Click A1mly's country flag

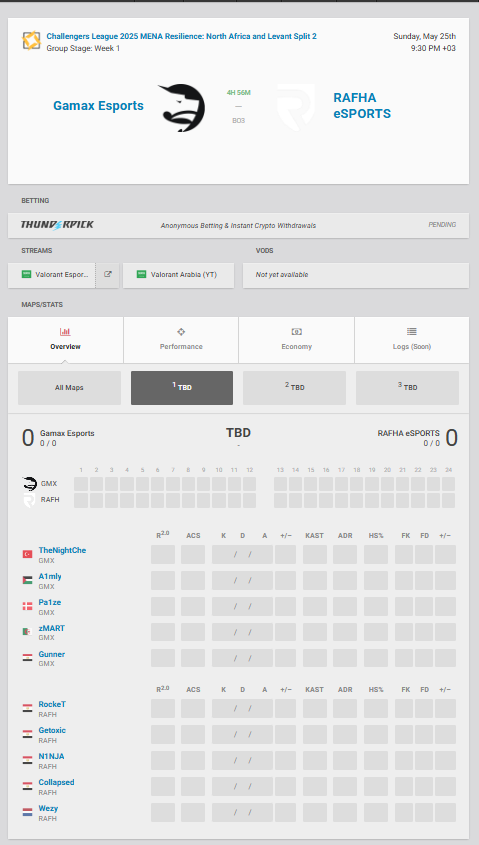point(27,580)
